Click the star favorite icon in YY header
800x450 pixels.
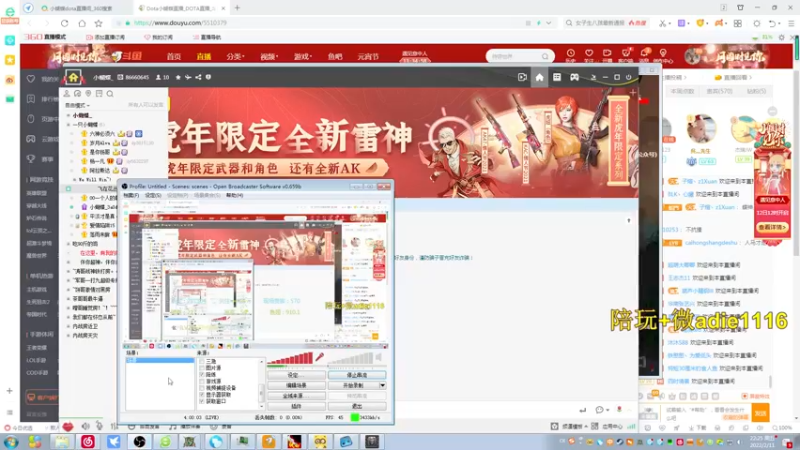[x=178, y=78]
